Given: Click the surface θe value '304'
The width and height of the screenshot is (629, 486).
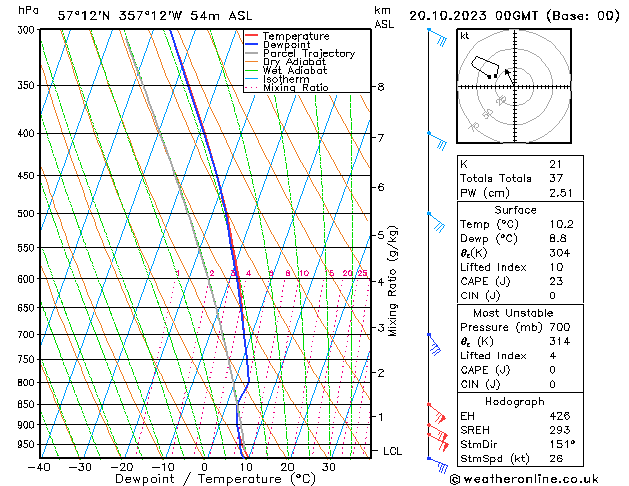Looking at the screenshot, I should pos(560,253).
